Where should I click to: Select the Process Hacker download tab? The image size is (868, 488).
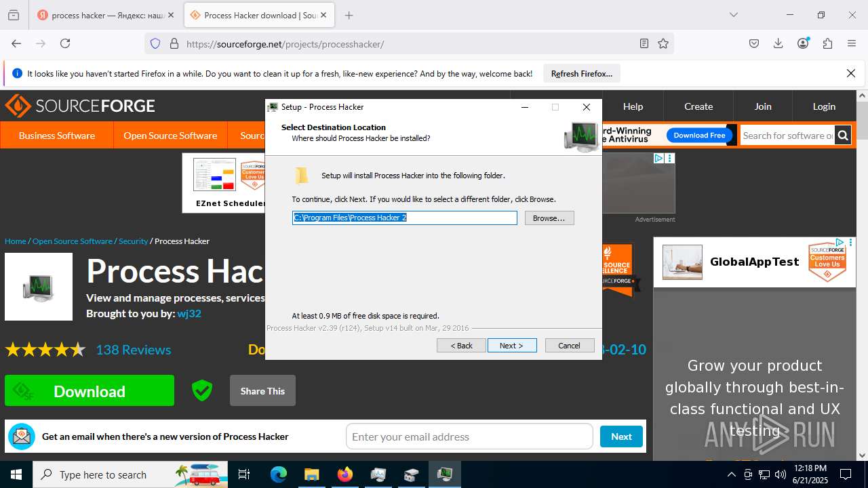[x=259, y=15]
